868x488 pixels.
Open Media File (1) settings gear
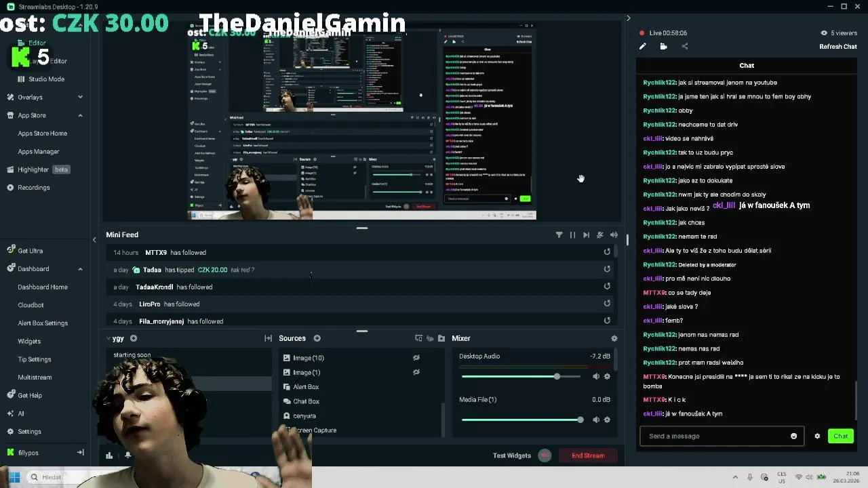(x=607, y=420)
